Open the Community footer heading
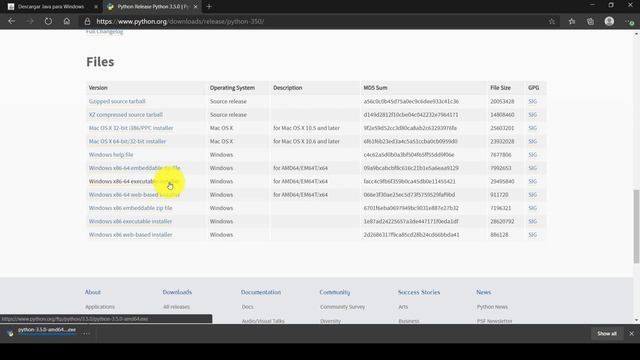This screenshot has height=360, width=640. tap(335, 292)
